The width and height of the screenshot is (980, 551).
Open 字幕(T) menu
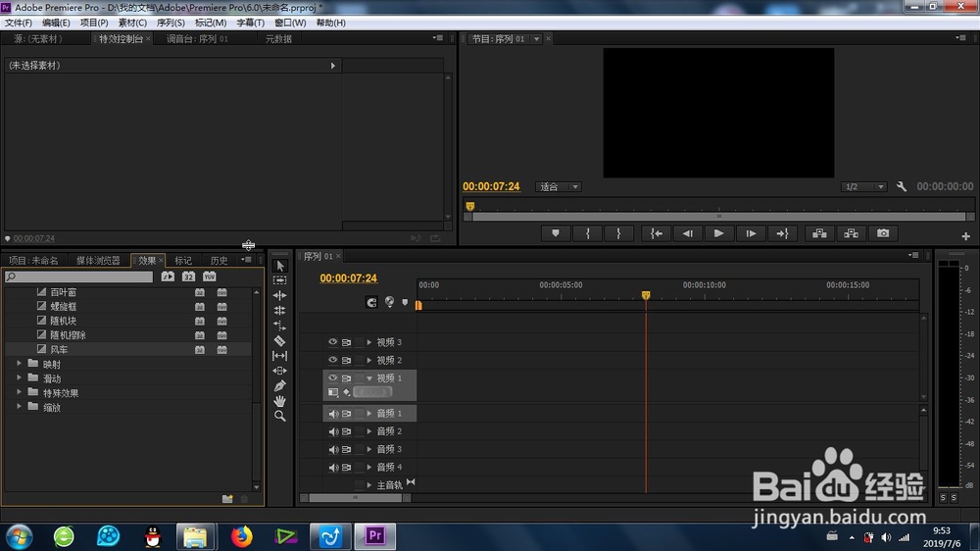[x=250, y=23]
